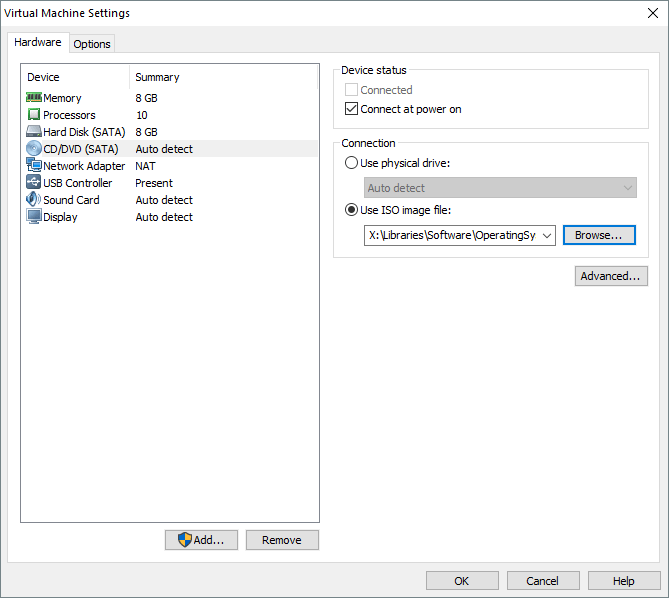Select the Sound Card speaker icon
Screen dimensions: 669x598
pyautogui.click(x=33, y=200)
